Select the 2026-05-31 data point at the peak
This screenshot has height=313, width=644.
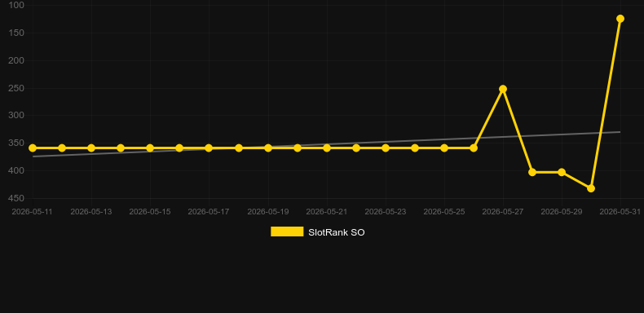click(x=620, y=19)
